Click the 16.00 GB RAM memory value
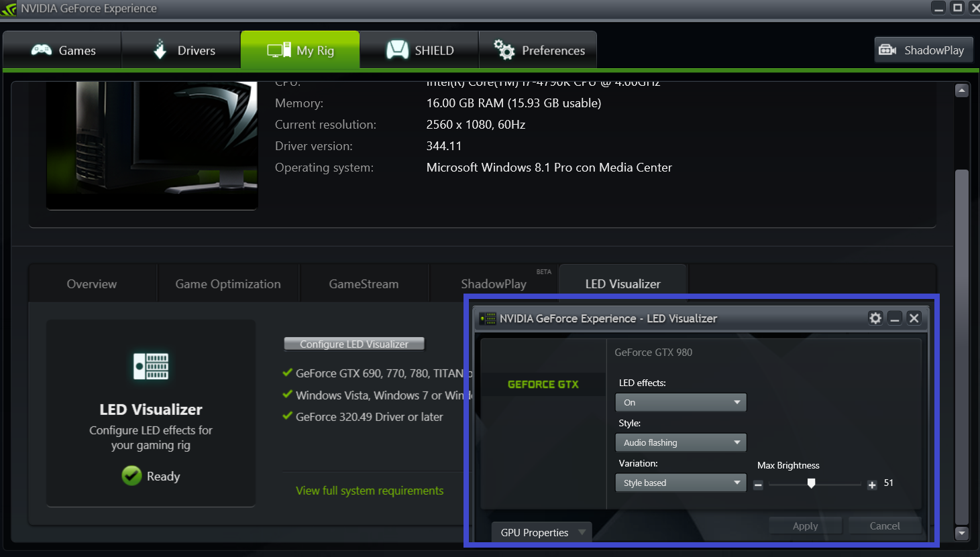 [x=514, y=103]
